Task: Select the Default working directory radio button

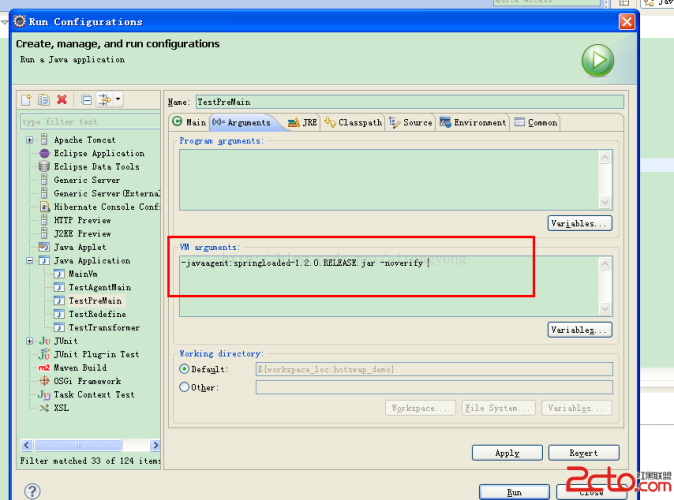Action: (185, 369)
